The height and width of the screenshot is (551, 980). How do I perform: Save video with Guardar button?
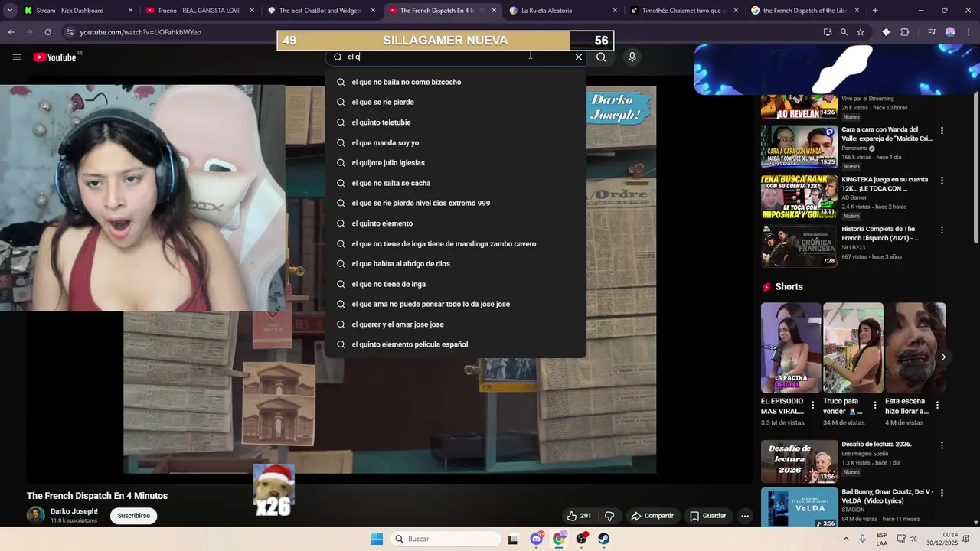click(x=708, y=516)
